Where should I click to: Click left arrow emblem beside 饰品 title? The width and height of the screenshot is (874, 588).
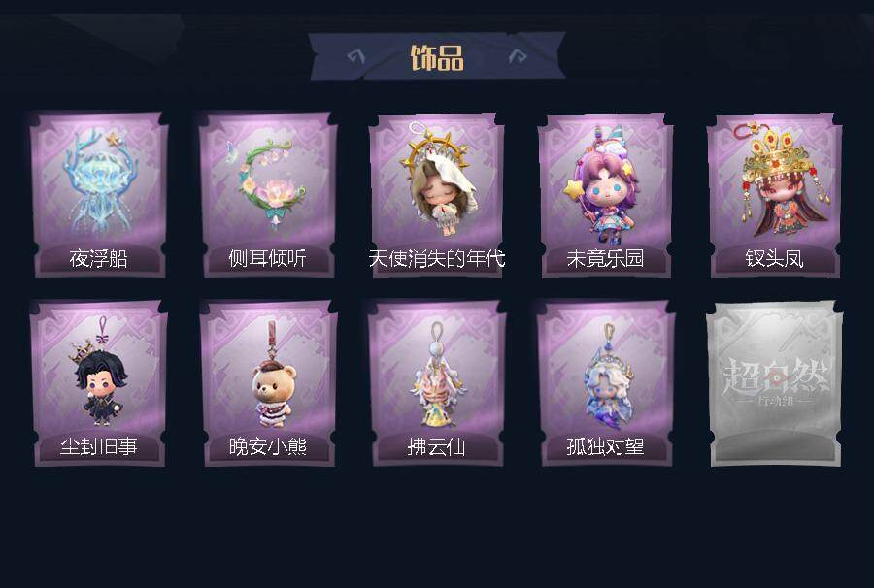[355, 56]
